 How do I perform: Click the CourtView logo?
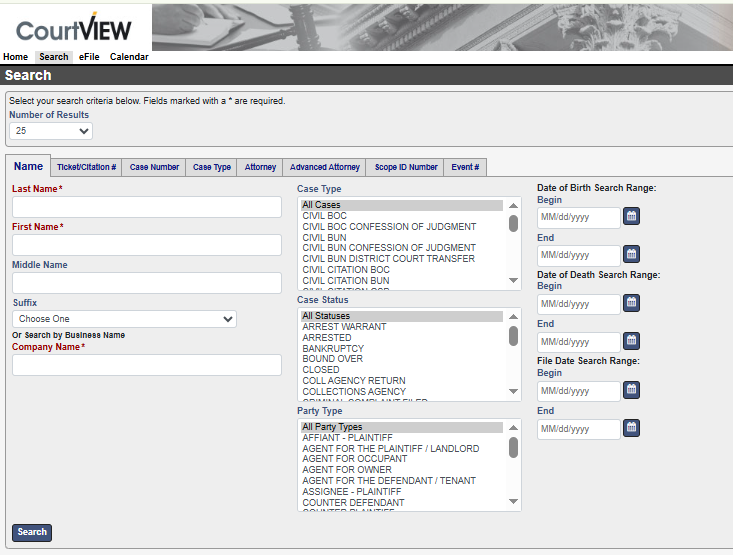pyautogui.click(x=74, y=28)
